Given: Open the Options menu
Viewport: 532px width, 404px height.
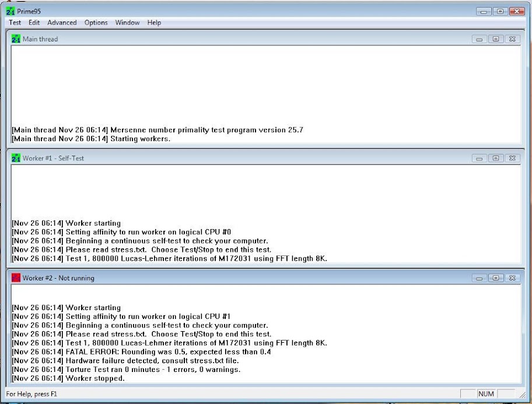Looking at the screenshot, I should point(96,23).
